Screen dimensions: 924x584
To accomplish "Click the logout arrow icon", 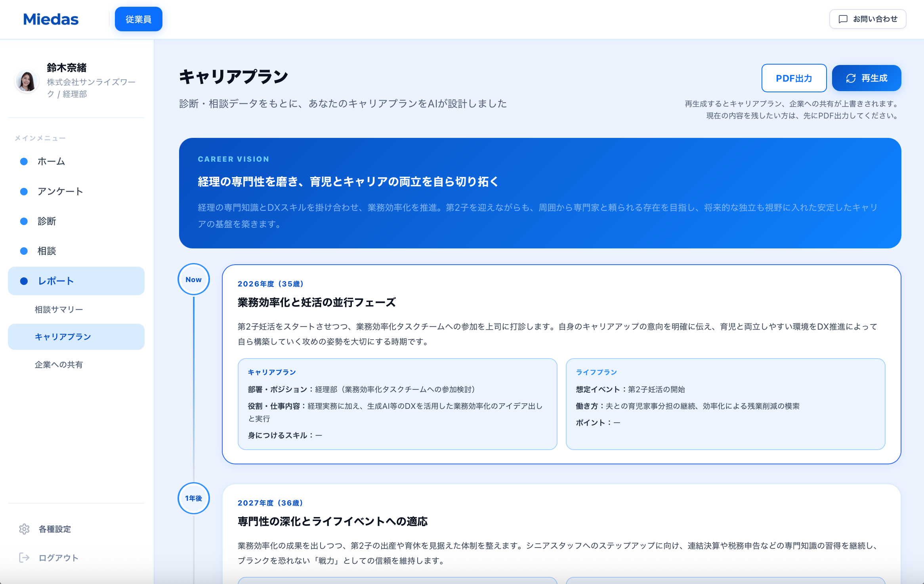I will tap(24, 558).
